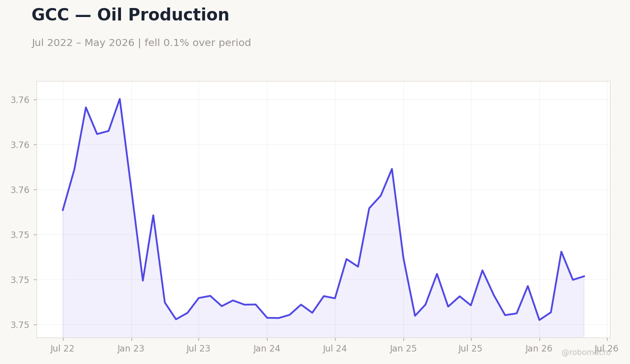Click the 'Jan 25' x-axis label

click(x=403, y=349)
